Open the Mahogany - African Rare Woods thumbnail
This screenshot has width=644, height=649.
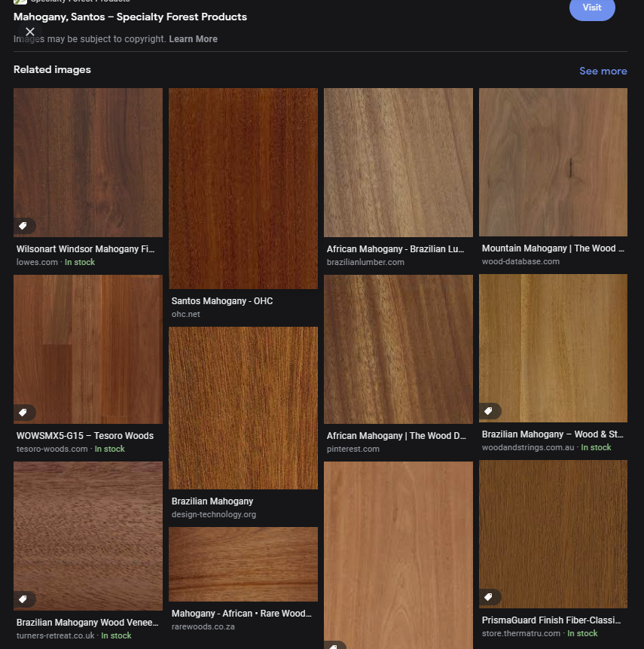(x=243, y=564)
